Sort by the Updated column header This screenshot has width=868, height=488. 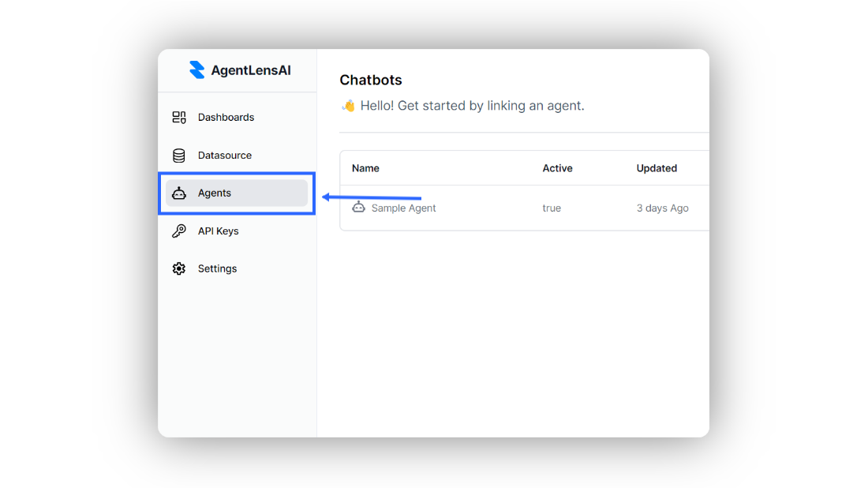pyautogui.click(x=657, y=168)
